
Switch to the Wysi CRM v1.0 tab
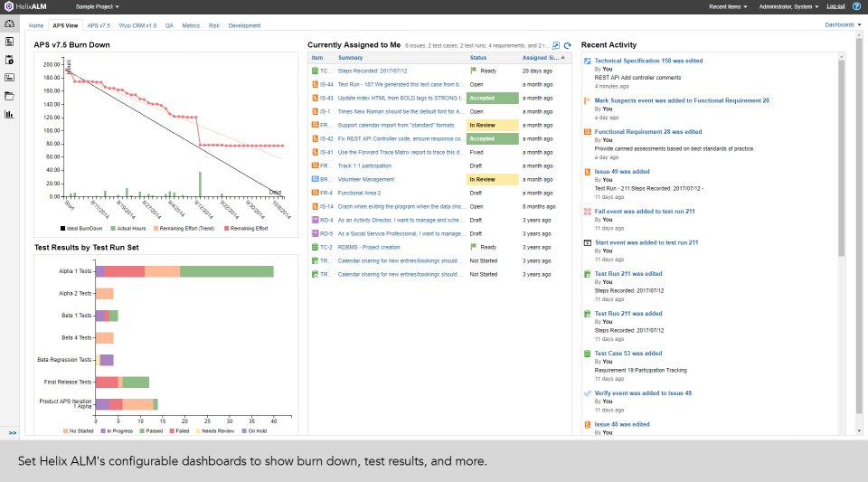[x=137, y=26]
